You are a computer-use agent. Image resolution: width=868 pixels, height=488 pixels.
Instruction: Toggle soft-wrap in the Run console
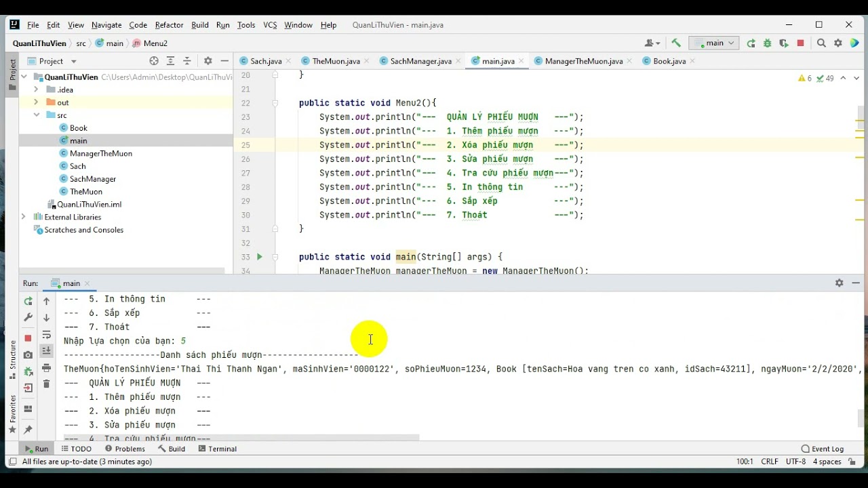click(46, 335)
